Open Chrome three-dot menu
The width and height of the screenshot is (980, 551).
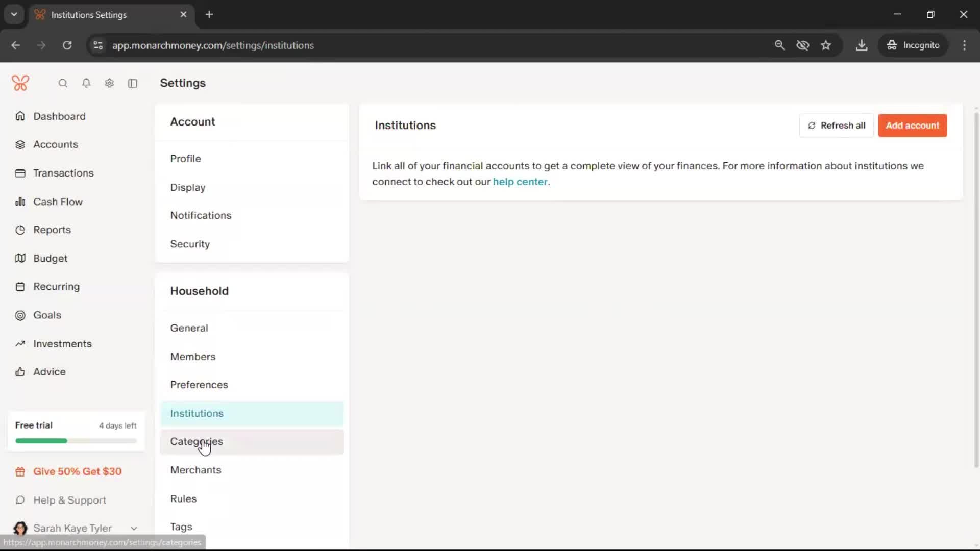coord(964,45)
